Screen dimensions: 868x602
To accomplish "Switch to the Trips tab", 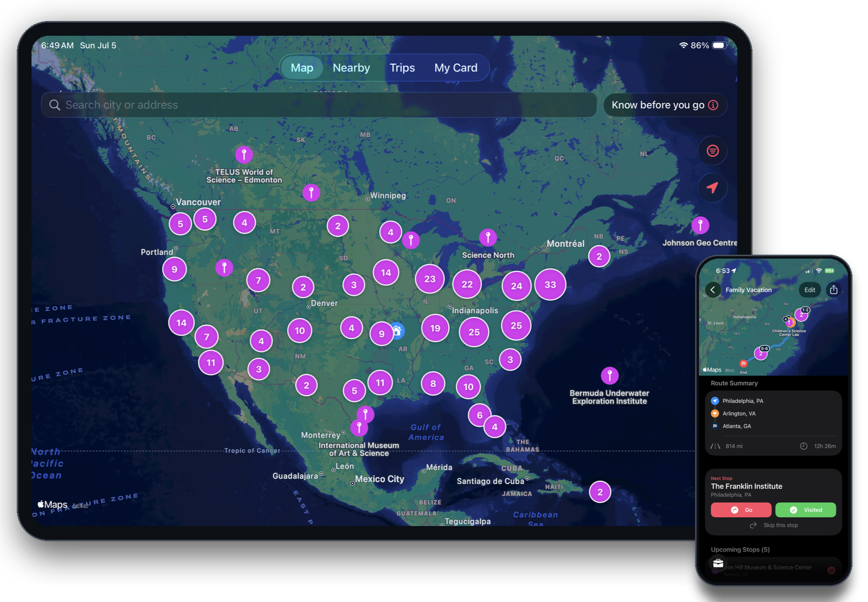I will coord(402,68).
